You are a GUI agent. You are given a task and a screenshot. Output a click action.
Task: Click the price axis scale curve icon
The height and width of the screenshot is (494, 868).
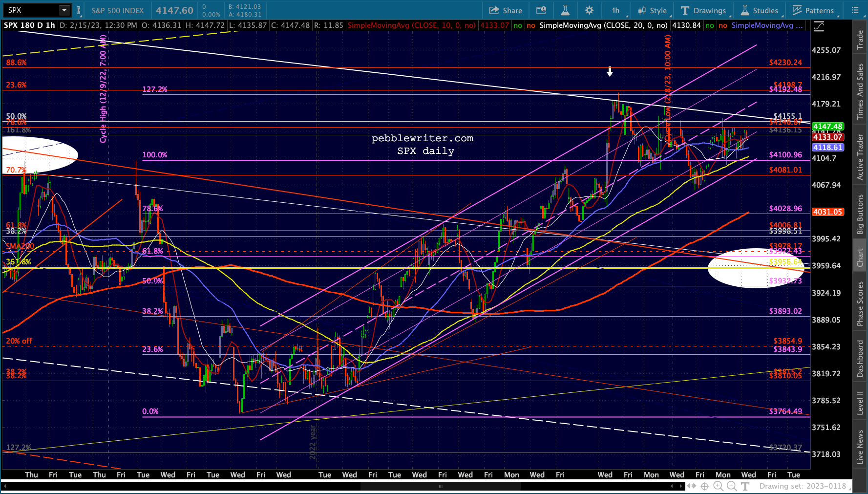819,26
